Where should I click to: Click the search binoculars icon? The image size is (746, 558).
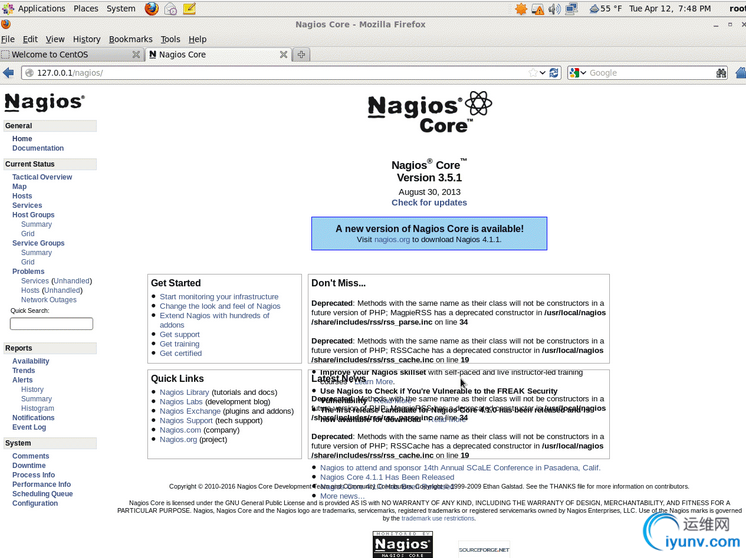tap(721, 73)
